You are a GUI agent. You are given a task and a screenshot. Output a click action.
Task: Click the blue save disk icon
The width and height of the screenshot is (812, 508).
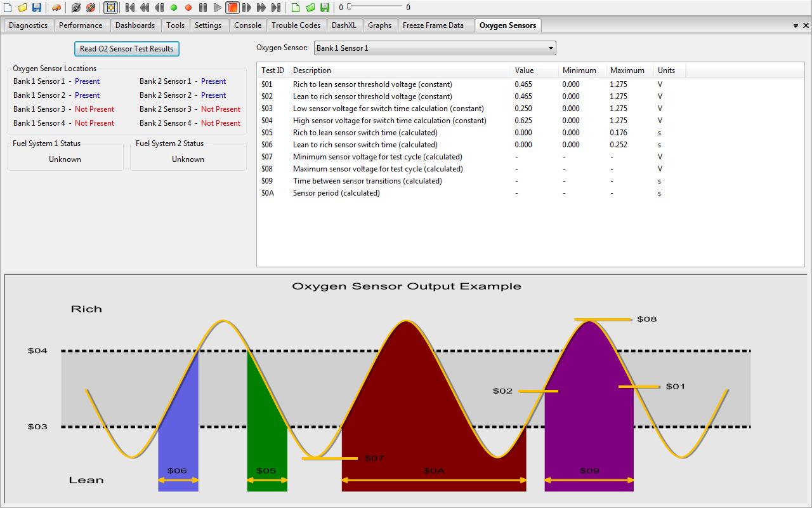37,8
